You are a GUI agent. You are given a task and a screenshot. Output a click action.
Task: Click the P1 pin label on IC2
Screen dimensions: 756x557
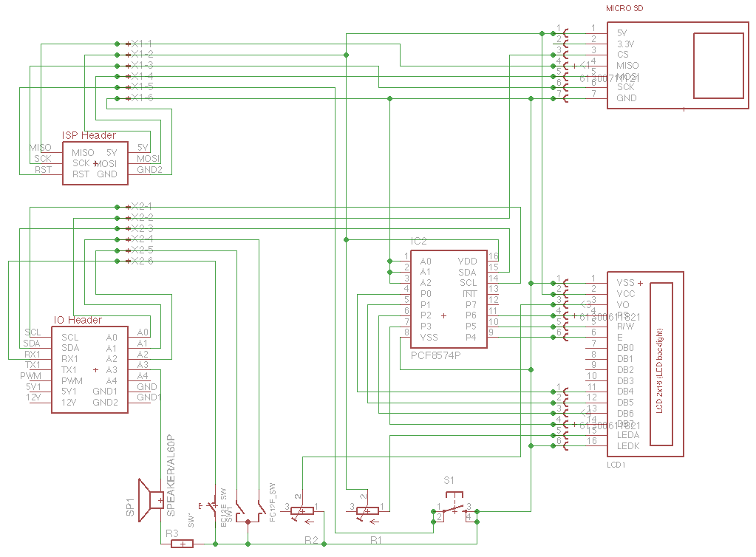point(425,304)
